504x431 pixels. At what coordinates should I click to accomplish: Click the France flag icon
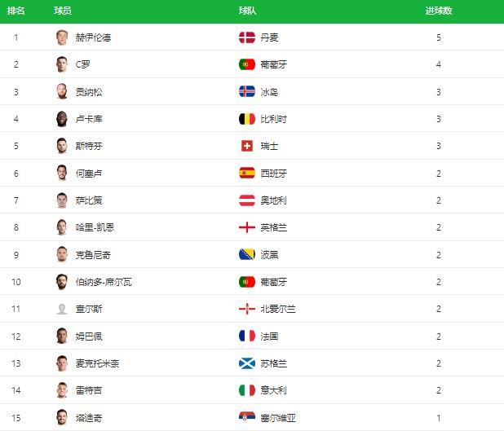(x=247, y=336)
